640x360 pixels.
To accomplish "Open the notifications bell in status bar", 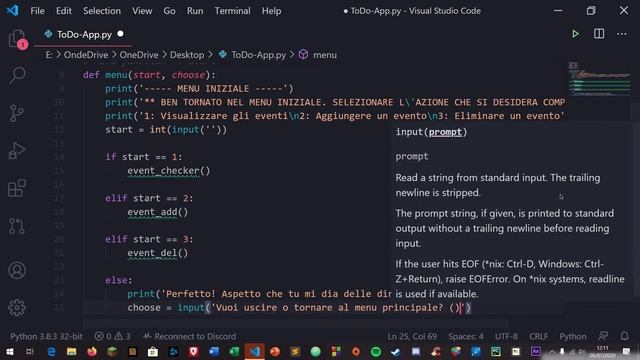I will point(624,336).
